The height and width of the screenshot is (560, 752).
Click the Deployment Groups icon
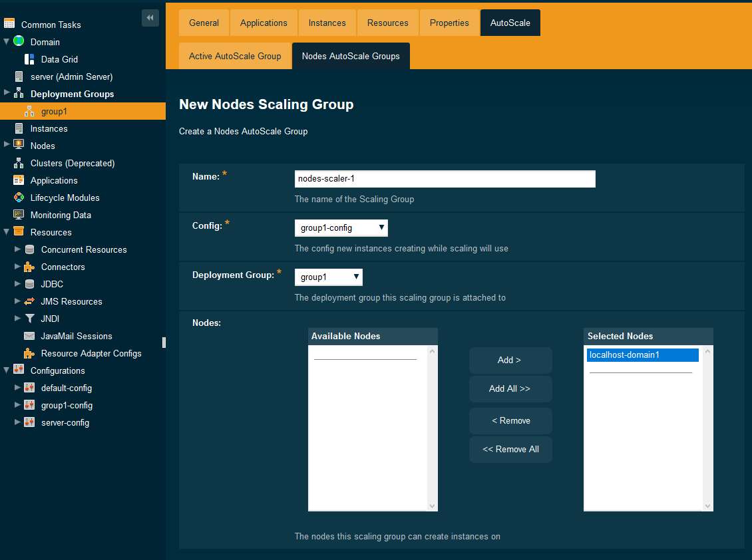[x=19, y=93]
